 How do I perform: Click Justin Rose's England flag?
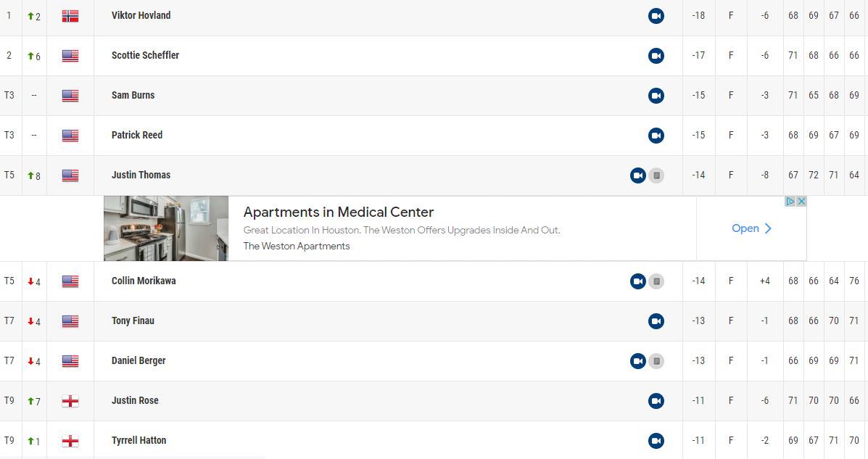click(x=70, y=401)
